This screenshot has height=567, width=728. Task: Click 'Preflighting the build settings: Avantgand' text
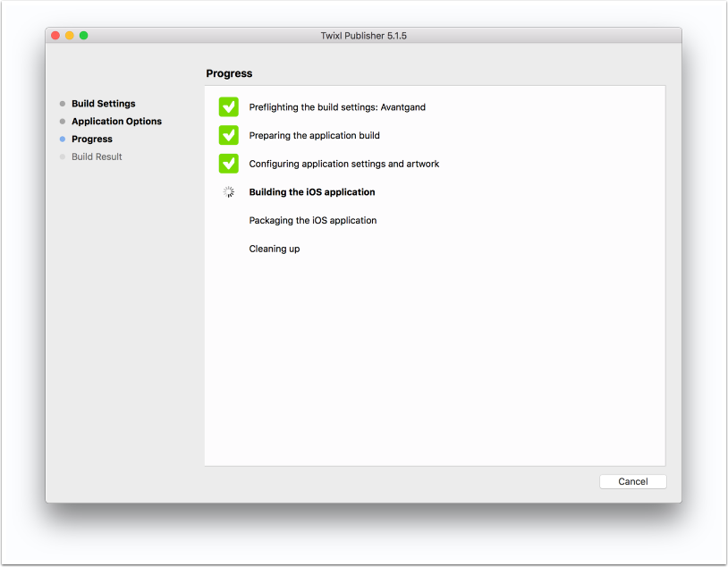click(337, 107)
